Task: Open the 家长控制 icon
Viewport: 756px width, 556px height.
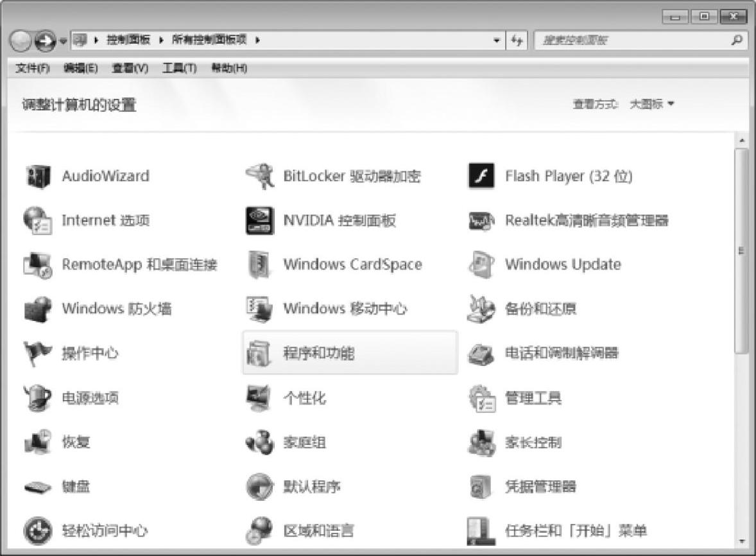Action: [x=481, y=442]
